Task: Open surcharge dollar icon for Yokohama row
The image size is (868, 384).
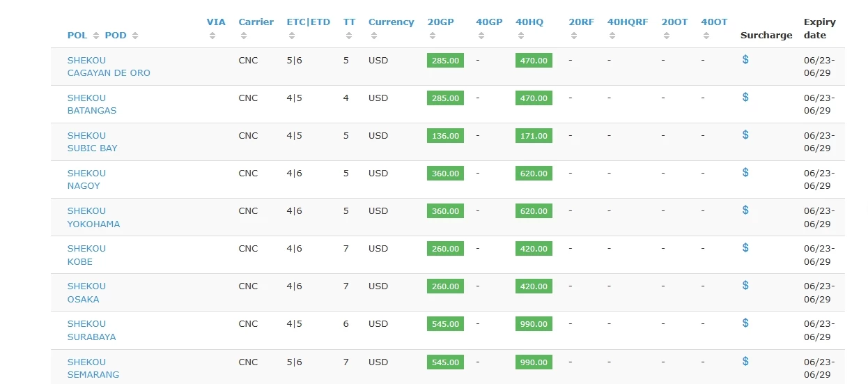Action: pyautogui.click(x=745, y=210)
